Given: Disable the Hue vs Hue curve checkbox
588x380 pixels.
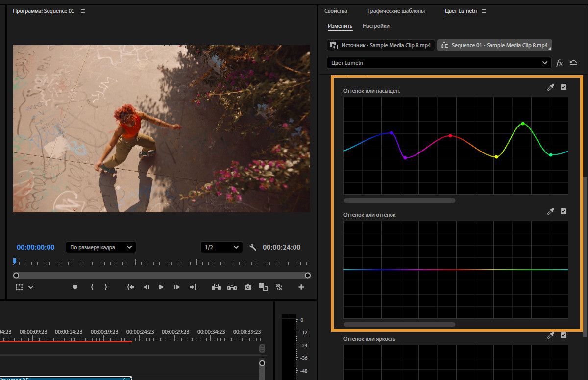Looking at the screenshot, I should (x=563, y=211).
